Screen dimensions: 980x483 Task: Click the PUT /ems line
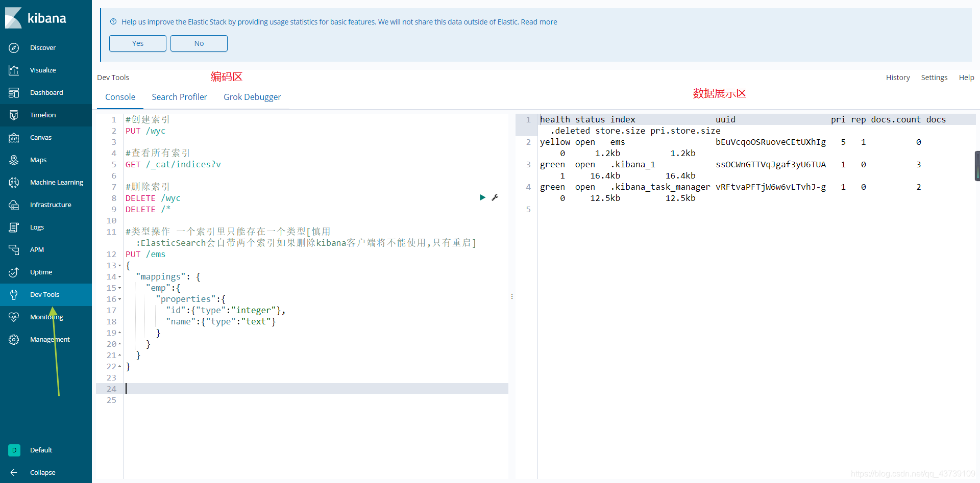pos(145,254)
